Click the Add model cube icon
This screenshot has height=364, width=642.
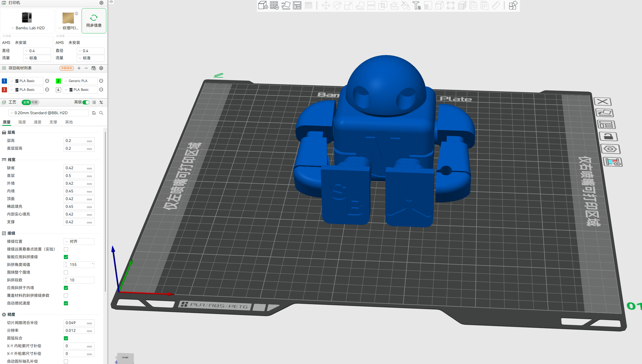click(263, 5)
